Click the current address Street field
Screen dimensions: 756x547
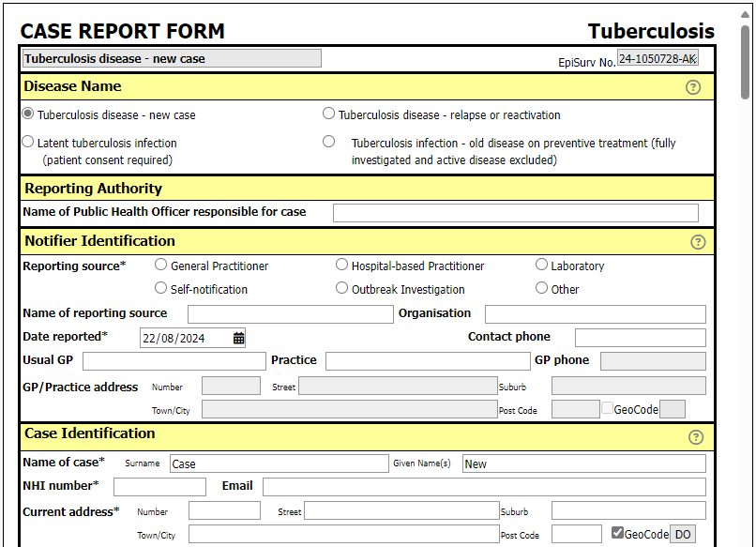click(x=401, y=510)
